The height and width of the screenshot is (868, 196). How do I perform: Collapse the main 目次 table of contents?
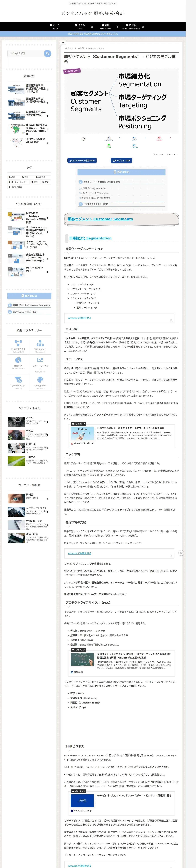pos(121,172)
